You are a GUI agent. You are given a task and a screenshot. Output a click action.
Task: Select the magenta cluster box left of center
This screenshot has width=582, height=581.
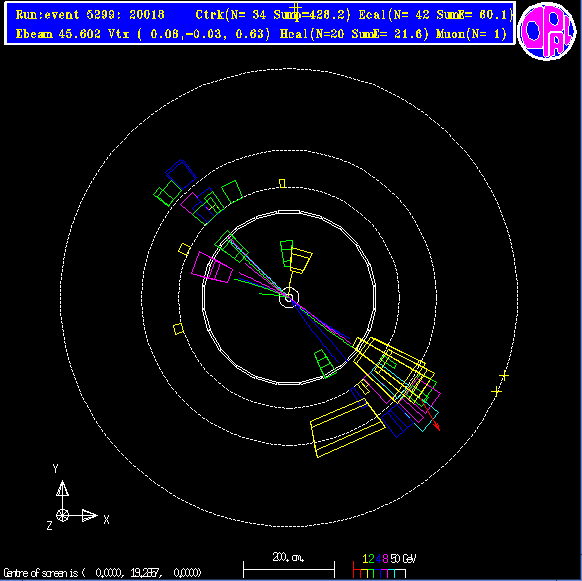(x=212, y=267)
